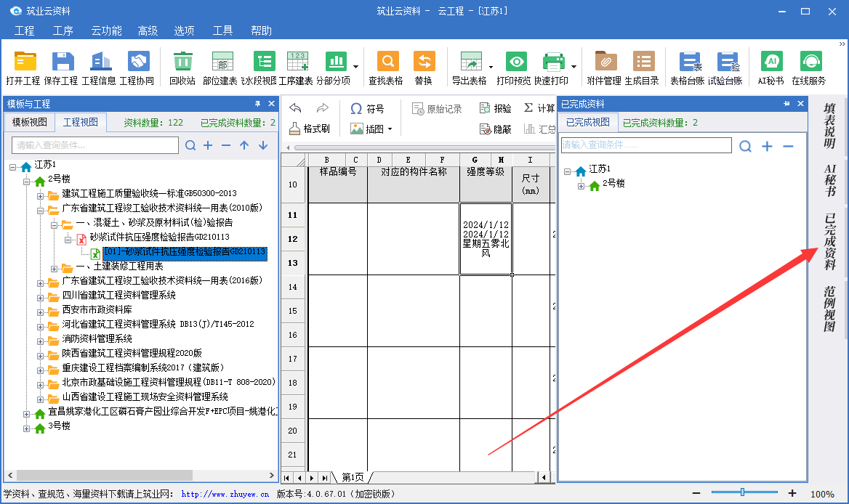Expand 3号楼 tree node

26,428
